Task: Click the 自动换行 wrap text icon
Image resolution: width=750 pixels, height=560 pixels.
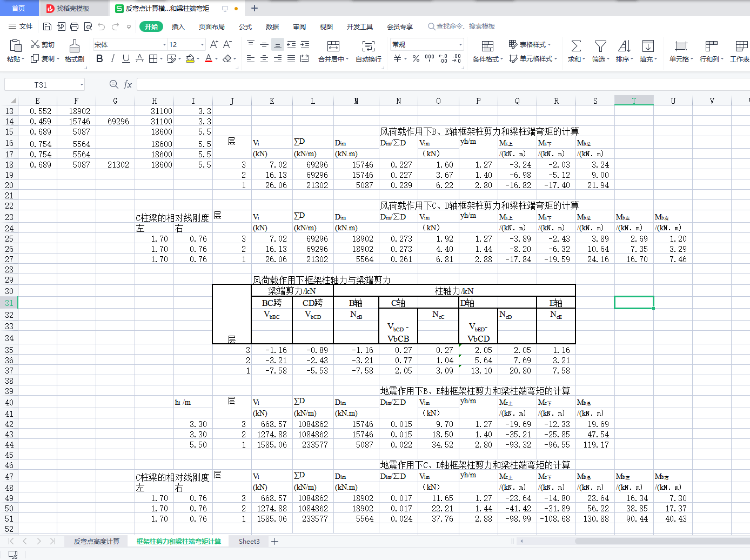Action: [x=369, y=46]
